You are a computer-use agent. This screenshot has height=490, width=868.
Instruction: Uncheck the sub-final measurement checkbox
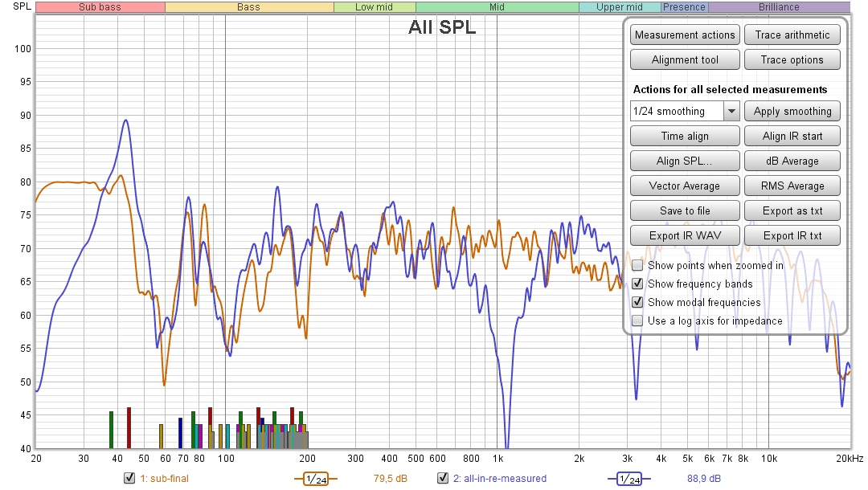point(129,479)
